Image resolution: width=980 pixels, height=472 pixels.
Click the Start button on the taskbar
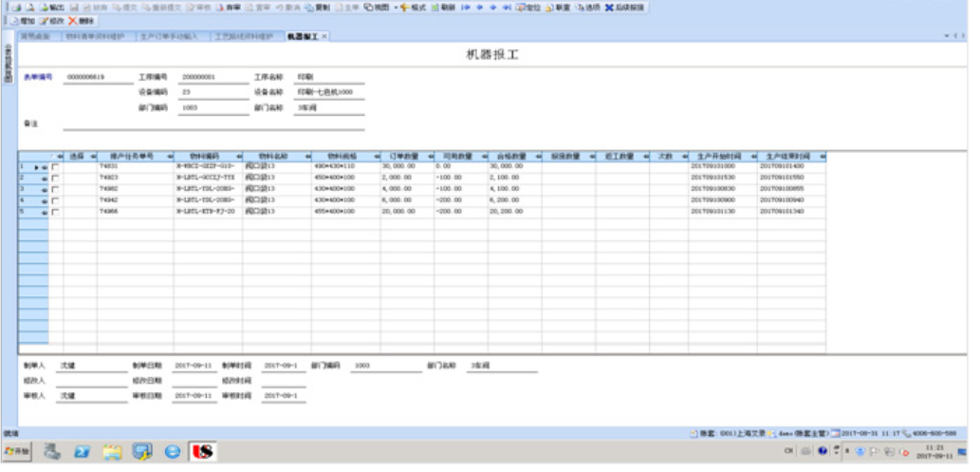point(17,451)
